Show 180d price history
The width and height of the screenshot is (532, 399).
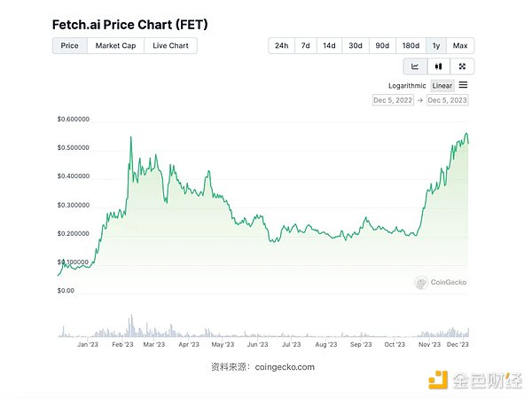click(411, 45)
